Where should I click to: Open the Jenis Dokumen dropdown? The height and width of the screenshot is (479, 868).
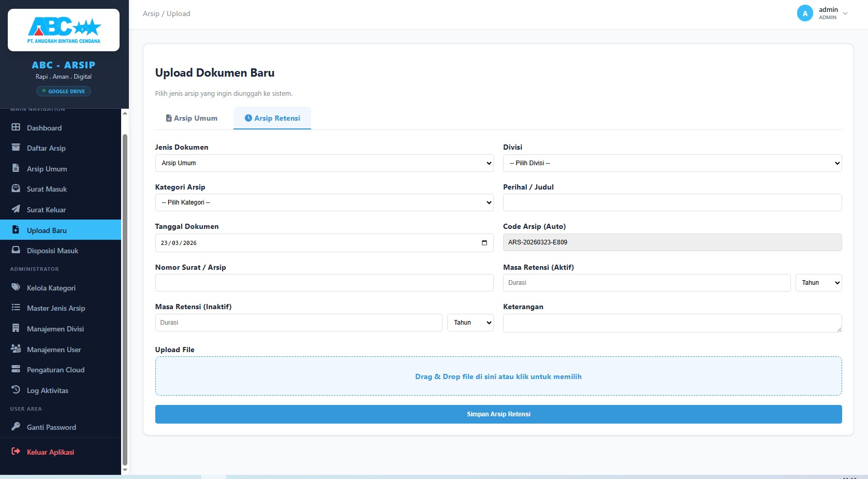tap(325, 163)
